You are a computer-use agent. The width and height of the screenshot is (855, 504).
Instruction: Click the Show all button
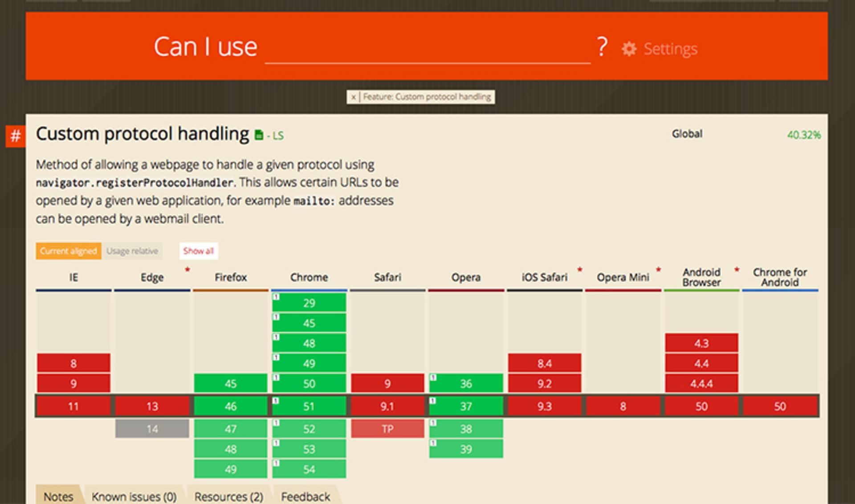[x=199, y=251]
